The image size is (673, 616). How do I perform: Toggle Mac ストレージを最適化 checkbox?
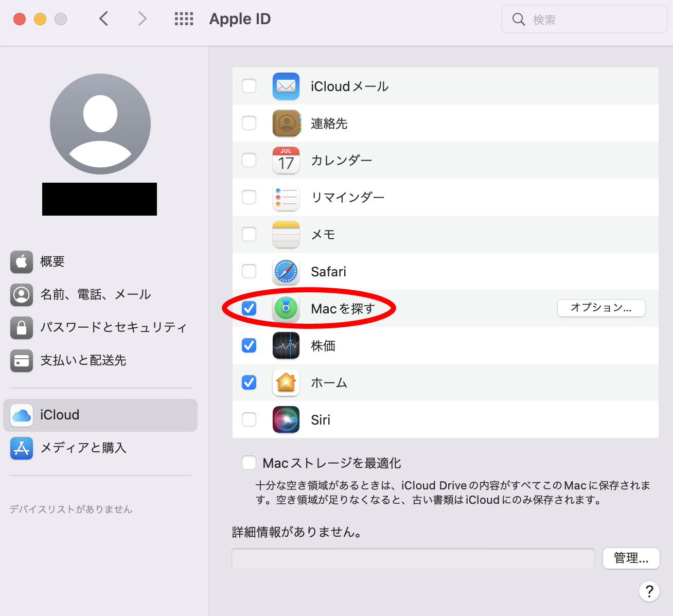tap(249, 463)
